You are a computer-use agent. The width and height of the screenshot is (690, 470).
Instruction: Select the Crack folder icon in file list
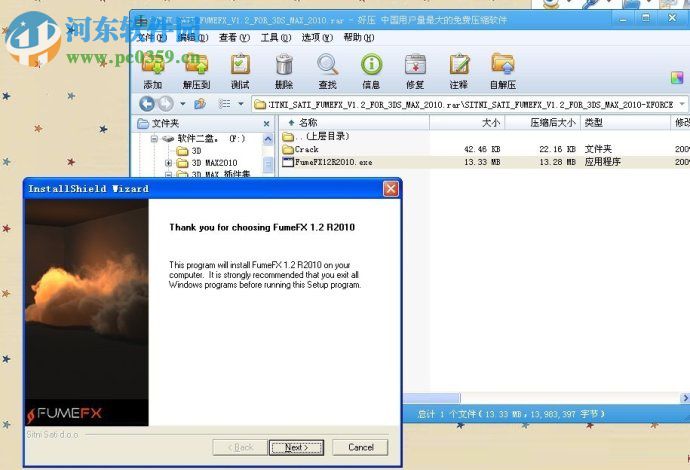pyautogui.click(x=288, y=150)
